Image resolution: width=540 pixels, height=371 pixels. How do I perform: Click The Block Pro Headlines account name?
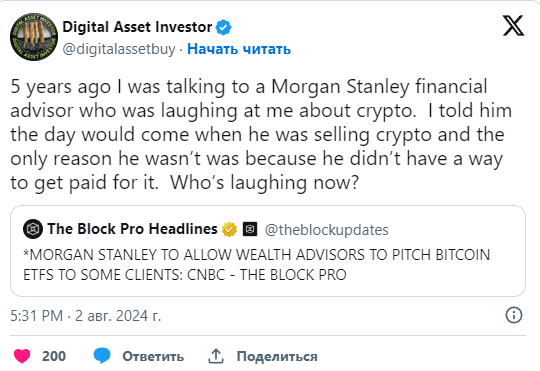pos(133,229)
